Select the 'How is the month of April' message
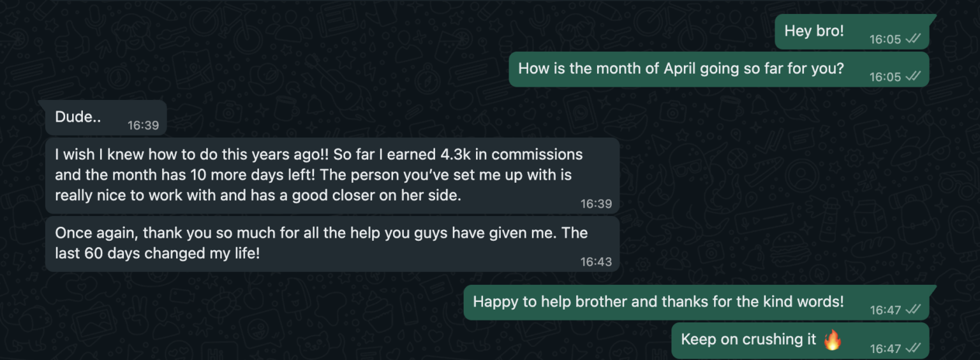The image size is (980, 360). (x=719, y=69)
